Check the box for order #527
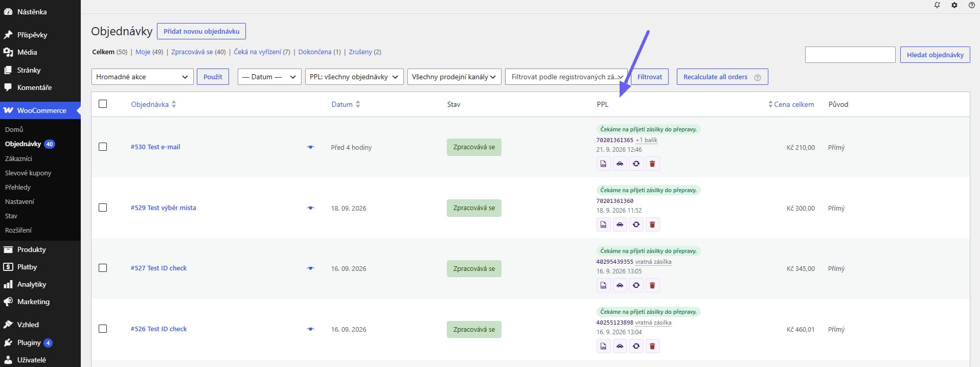This screenshot has height=367, width=980. tap(103, 268)
